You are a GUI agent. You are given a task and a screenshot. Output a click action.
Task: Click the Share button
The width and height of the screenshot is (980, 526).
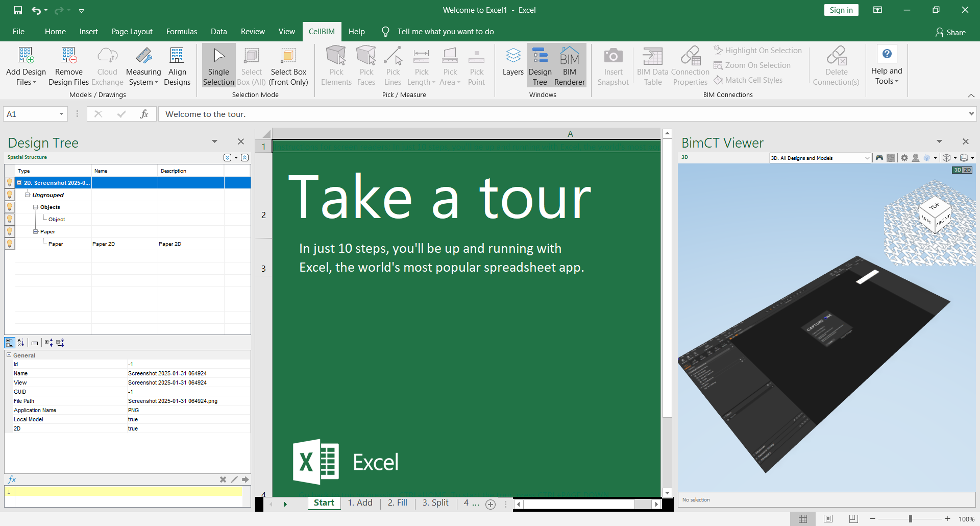point(950,33)
